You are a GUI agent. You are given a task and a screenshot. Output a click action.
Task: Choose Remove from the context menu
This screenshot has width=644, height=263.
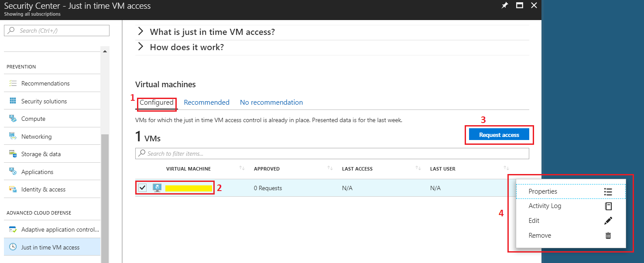point(571,236)
